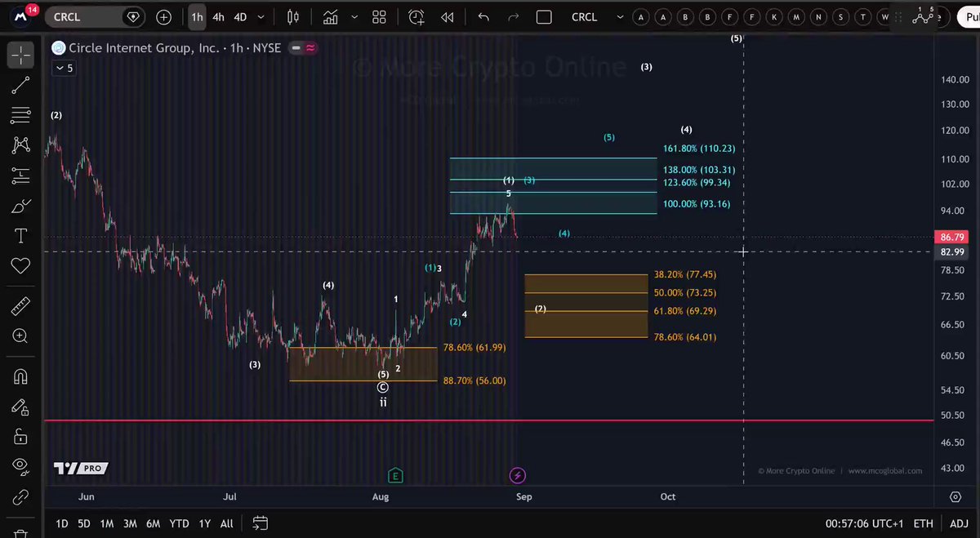The height and width of the screenshot is (538, 980).
Task: Set the date range to YTD
Action: (x=179, y=523)
